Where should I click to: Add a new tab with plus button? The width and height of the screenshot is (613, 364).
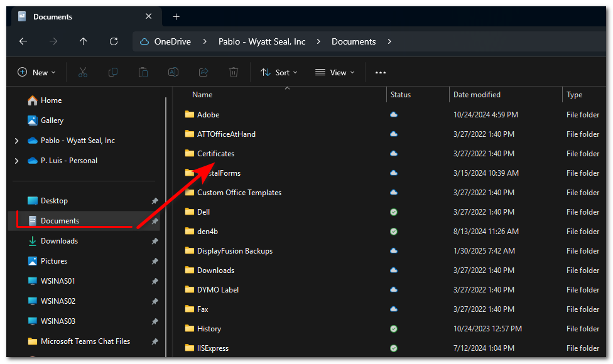pos(176,16)
